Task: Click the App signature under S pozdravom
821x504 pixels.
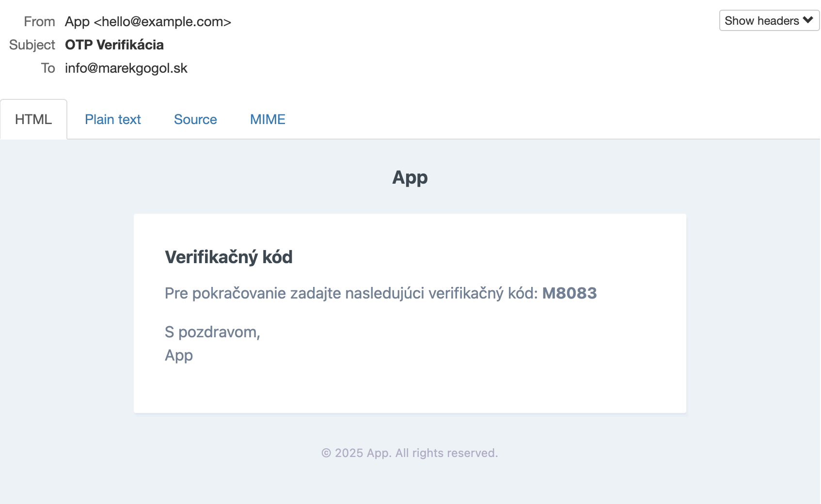Action: [179, 356]
